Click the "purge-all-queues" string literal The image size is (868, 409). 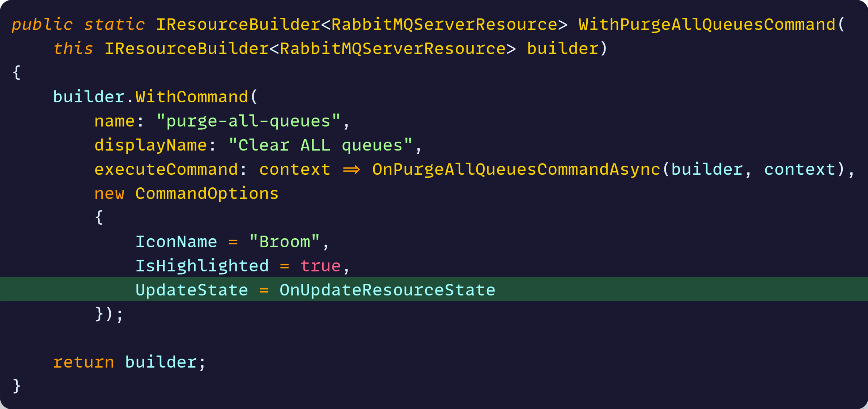tap(248, 121)
